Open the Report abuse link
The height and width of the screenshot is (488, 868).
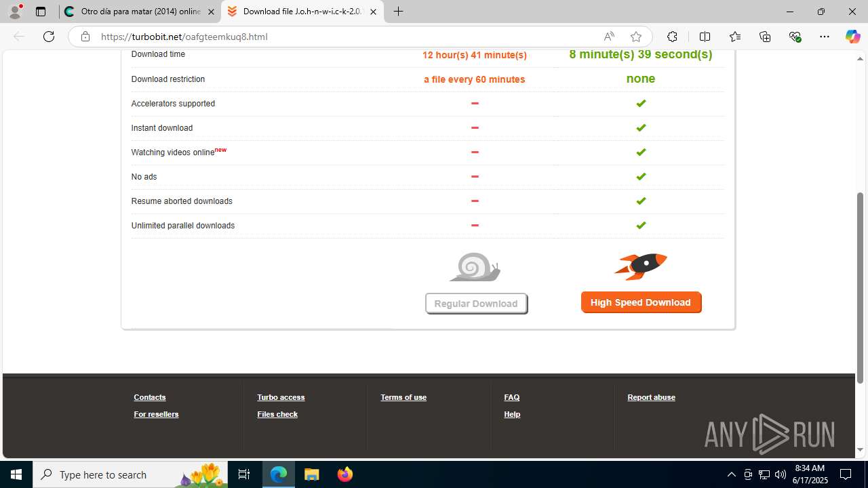click(x=651, y=397)
